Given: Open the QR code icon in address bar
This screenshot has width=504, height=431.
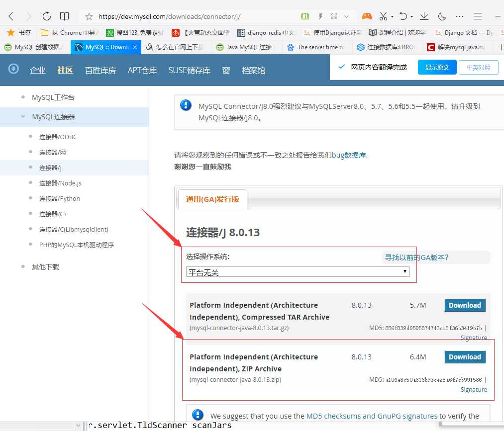Looking at the screenshot, I should [334, 16].
